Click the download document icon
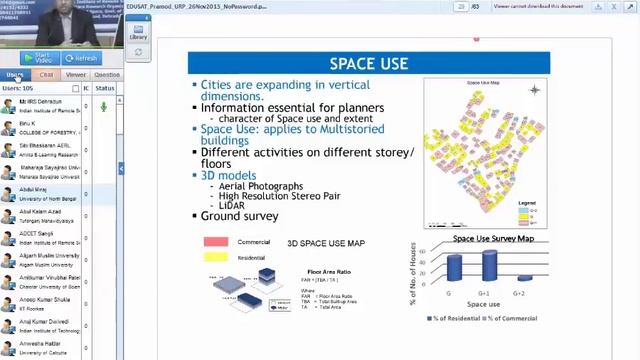 click(x=598, y=7)
